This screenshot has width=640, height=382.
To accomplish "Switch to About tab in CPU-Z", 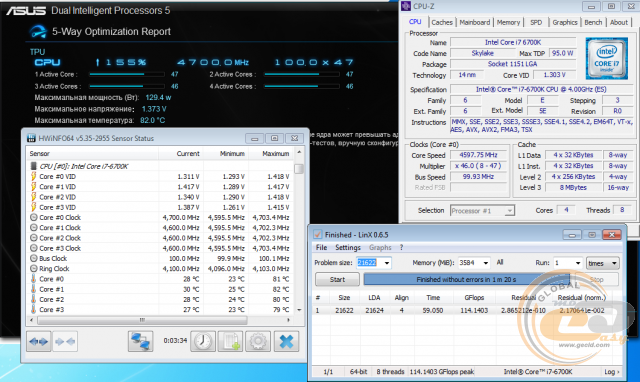I will pyautogui.click(x=619, y=22).
